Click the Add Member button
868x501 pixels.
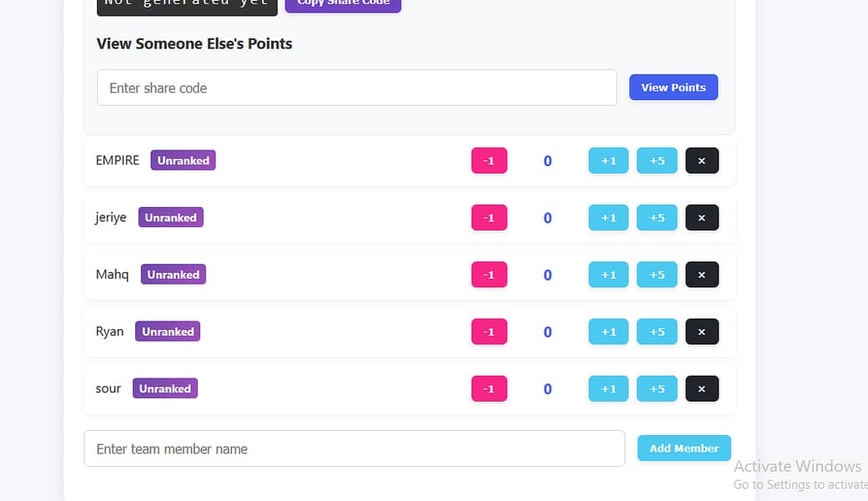(x=684, y=448)
